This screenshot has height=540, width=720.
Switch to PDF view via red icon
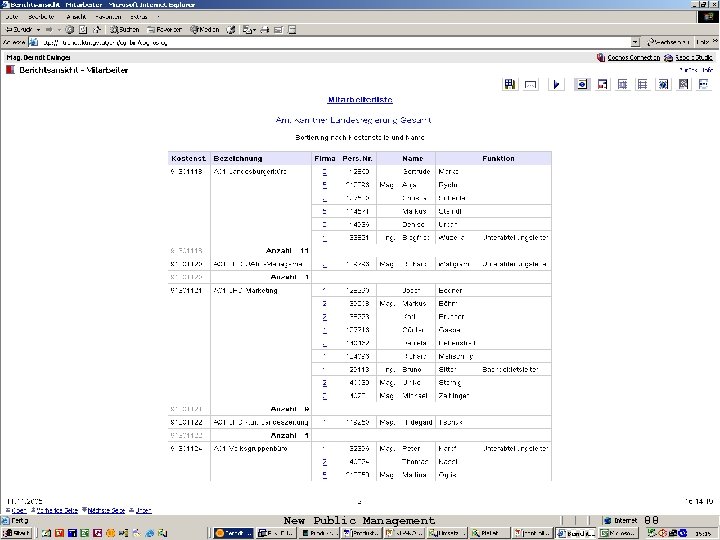[x=602, y=84]
